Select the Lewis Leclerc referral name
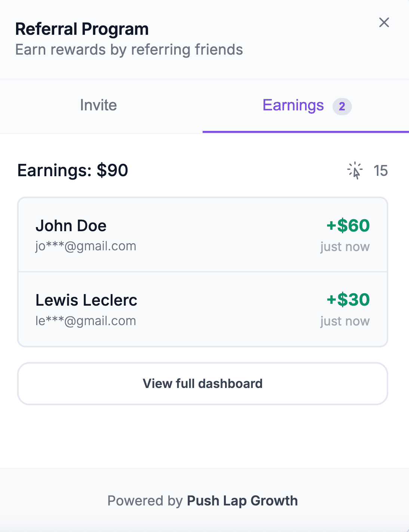This screenshot has width=409, height=532. pyautogui.click(x=86, y=300)
